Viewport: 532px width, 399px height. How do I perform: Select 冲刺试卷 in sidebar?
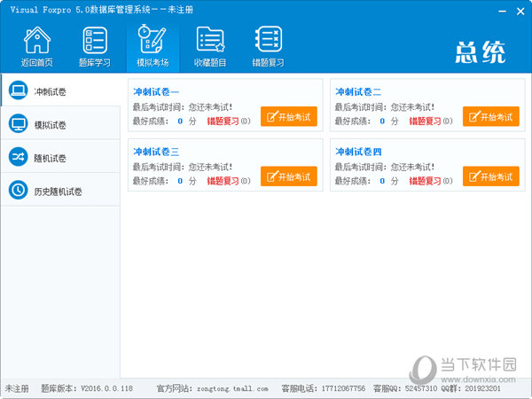(60, 90)
